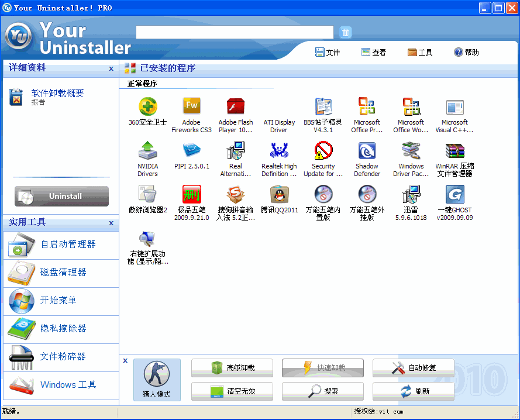This screenshot has width=520, height=420.
Task: Select the 万能五笔外挂版 icon
Action: [x=367, y=194]
